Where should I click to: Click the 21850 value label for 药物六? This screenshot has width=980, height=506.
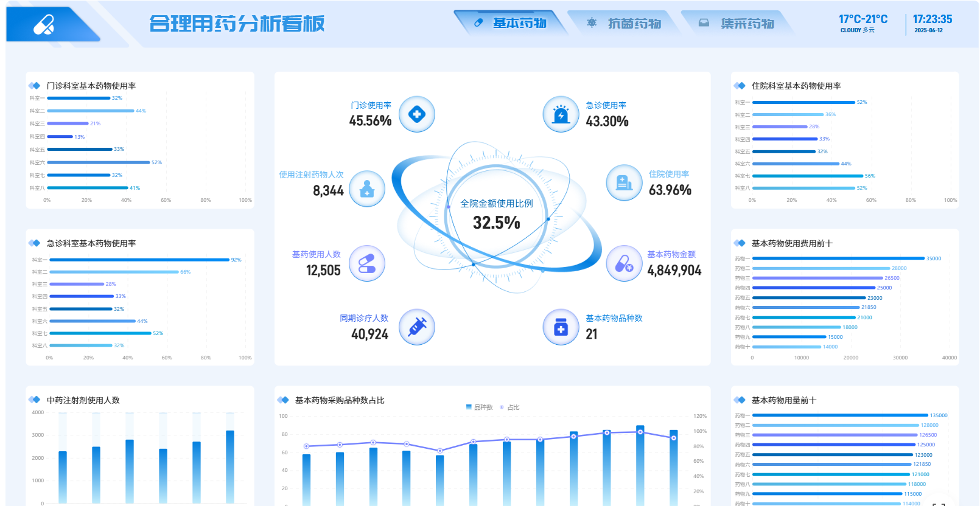(869, 308)
